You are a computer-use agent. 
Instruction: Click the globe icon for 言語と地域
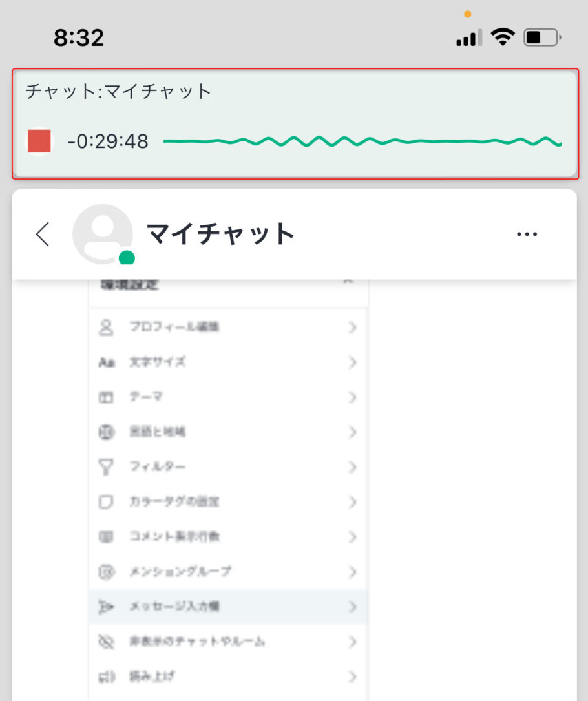(107, 432)
